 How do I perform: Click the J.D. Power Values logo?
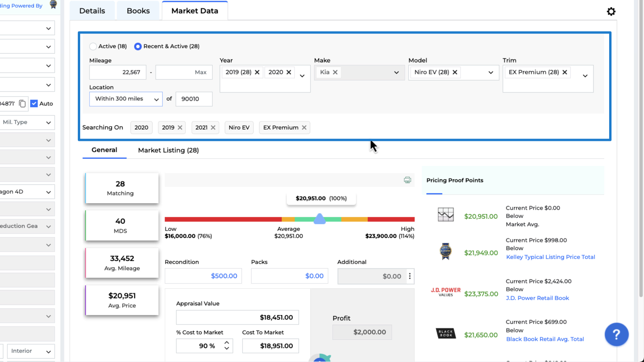[445, 291]
